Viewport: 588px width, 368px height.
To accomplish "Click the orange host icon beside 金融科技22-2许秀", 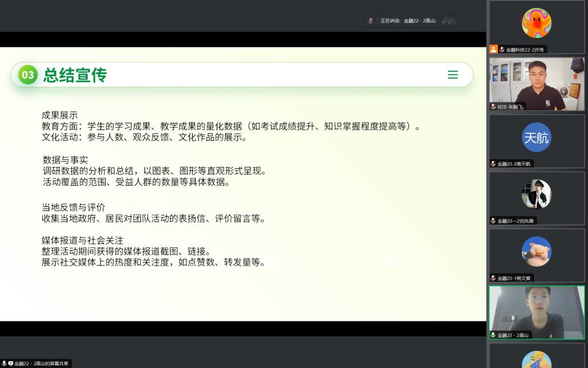I will (493, 49).
